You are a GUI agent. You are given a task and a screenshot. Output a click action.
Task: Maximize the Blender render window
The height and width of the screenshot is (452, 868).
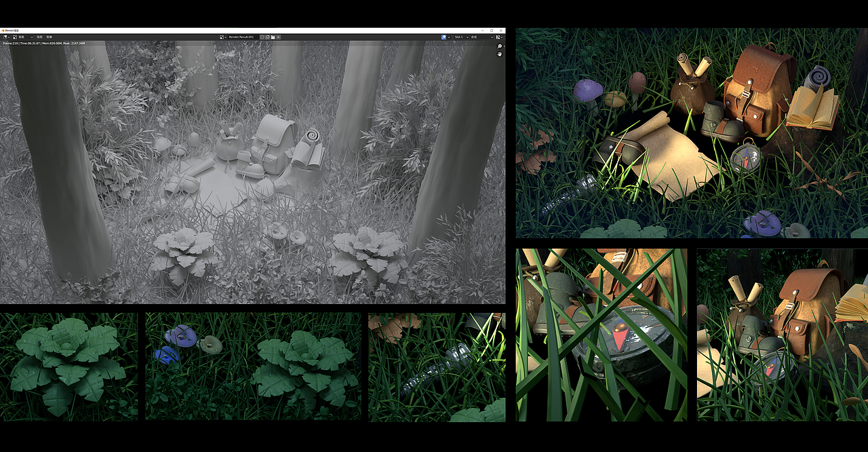[x=492, y=31]
